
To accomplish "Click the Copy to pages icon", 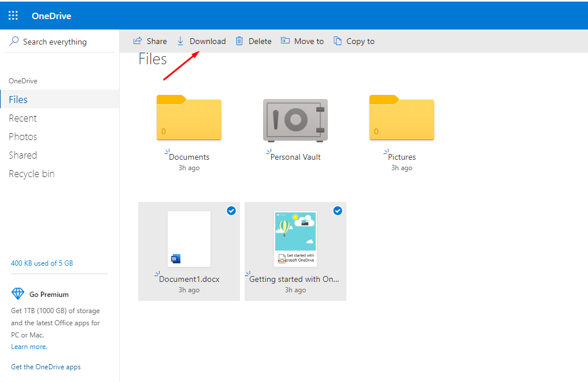I will point(338,41).
